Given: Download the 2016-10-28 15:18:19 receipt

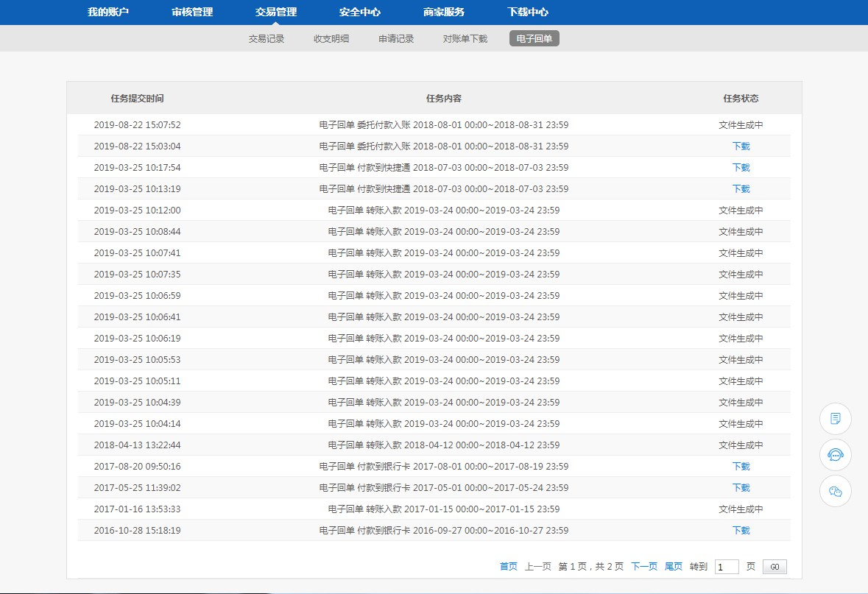Looking at the screenshot, I should (x=741, y=531).
